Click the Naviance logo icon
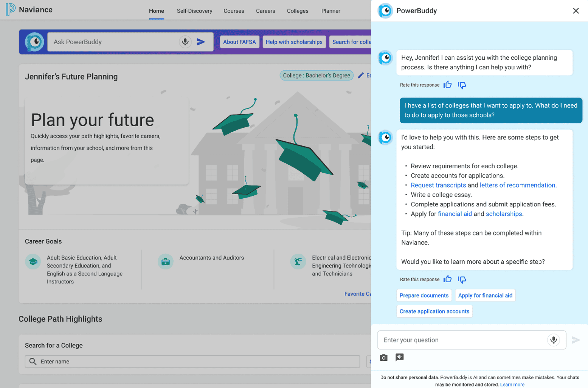The height and width of the screenshot is (388, 588). click(x=10, y=9)
